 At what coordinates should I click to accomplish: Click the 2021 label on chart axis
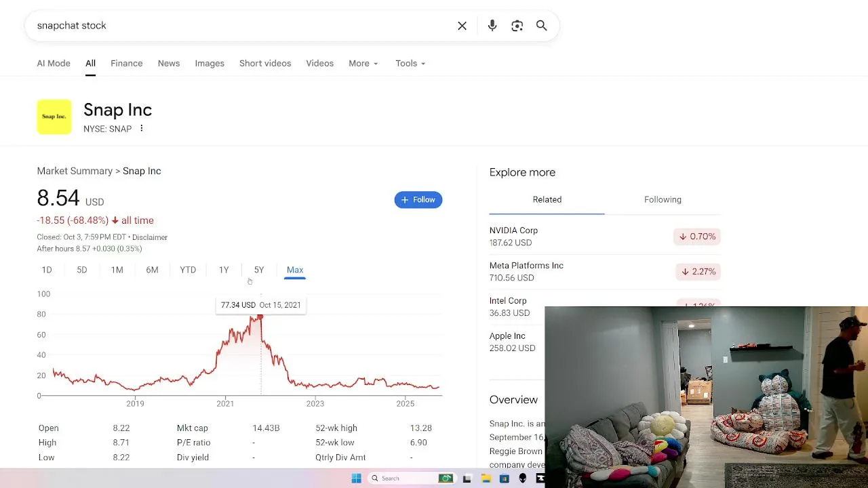225,404
